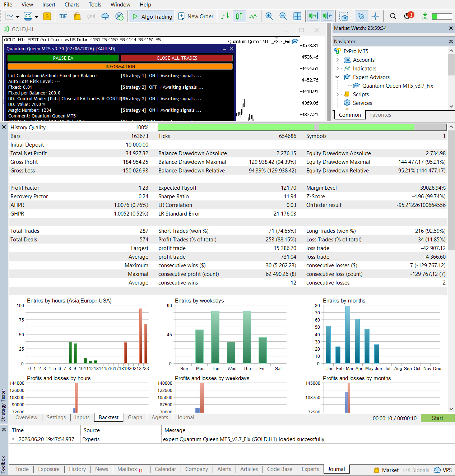Expand the Accounts node in Navigator

(x=338, y=60)
